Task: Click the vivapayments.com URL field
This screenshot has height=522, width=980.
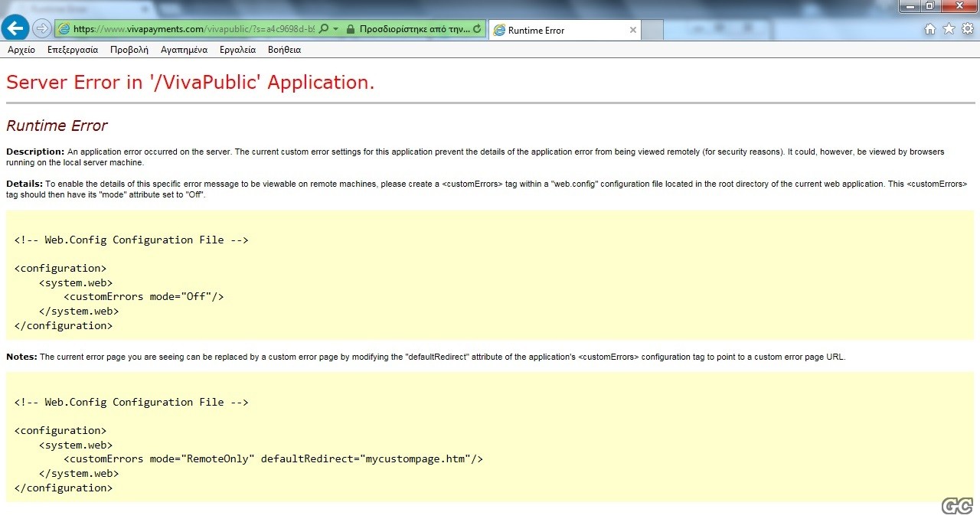Action: coord(194,29)
